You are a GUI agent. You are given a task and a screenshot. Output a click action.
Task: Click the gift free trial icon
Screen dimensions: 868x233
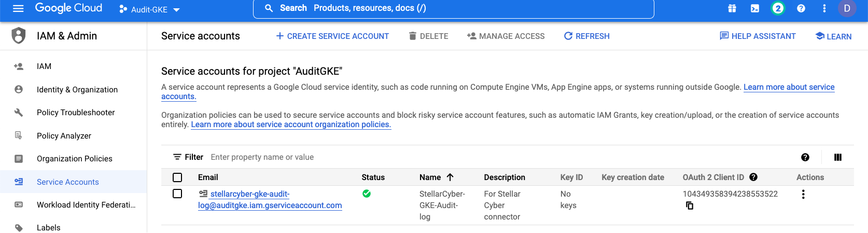pos(732,8)
